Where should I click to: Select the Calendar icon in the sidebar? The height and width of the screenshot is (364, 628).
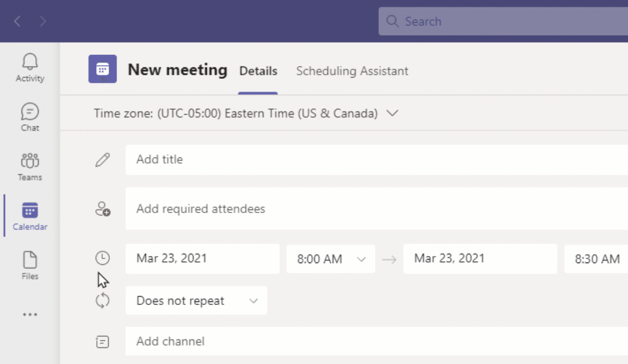pyautogui.click(x=29, y=211)
